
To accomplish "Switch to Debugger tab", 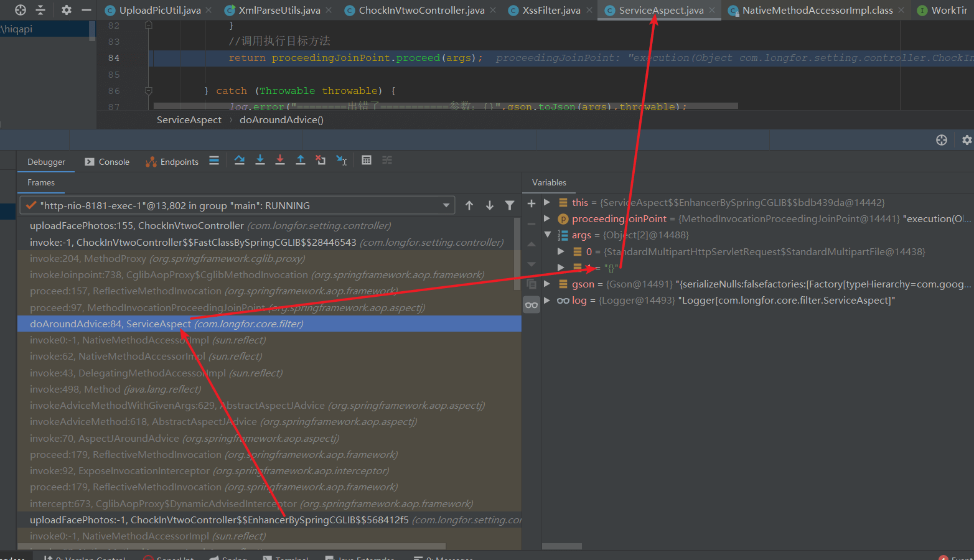I will (46, 162).
